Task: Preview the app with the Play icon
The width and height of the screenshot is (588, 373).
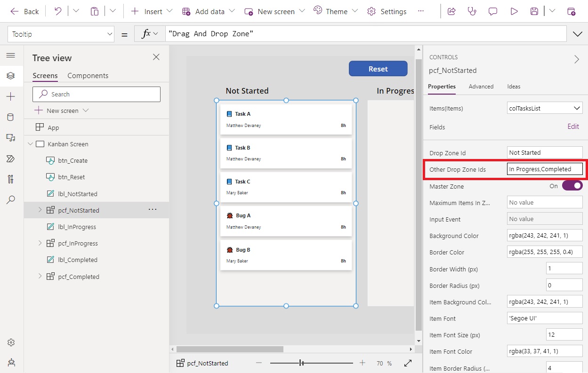Action: click(514, 11)
